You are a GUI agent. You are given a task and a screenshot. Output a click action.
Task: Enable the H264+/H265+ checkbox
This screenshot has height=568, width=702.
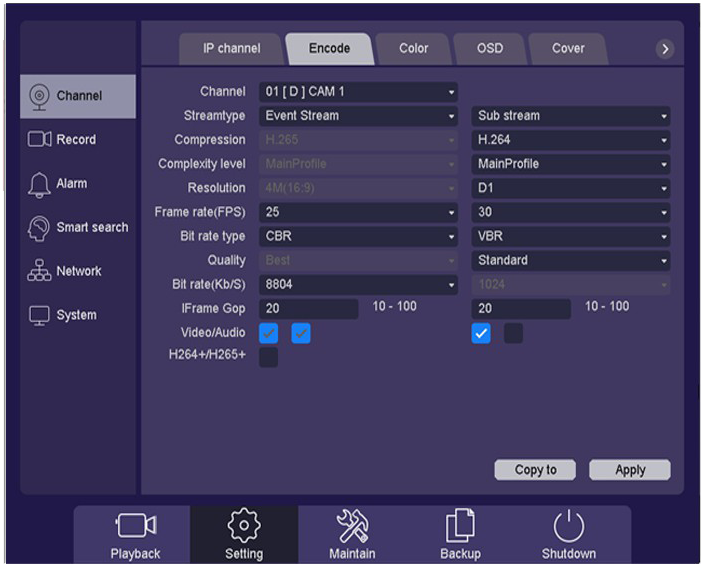pyautogui.click(x=269, y=357)
